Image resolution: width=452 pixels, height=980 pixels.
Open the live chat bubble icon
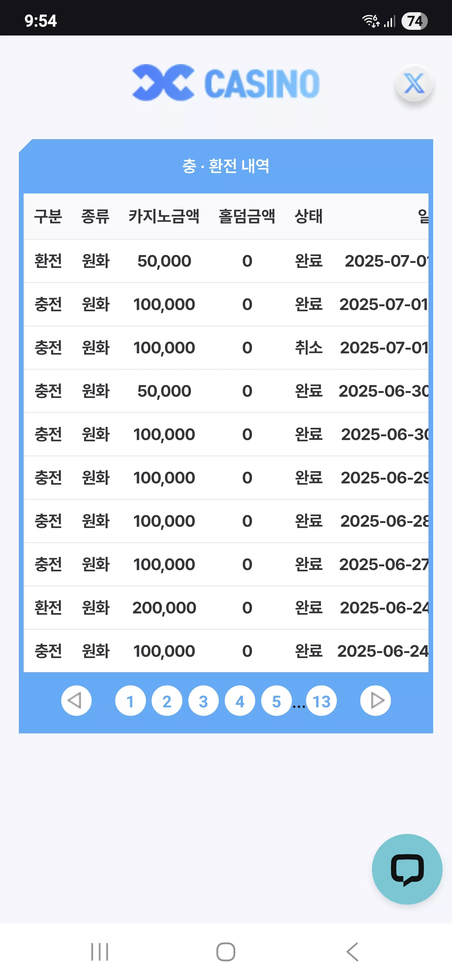tap(407, 869)
